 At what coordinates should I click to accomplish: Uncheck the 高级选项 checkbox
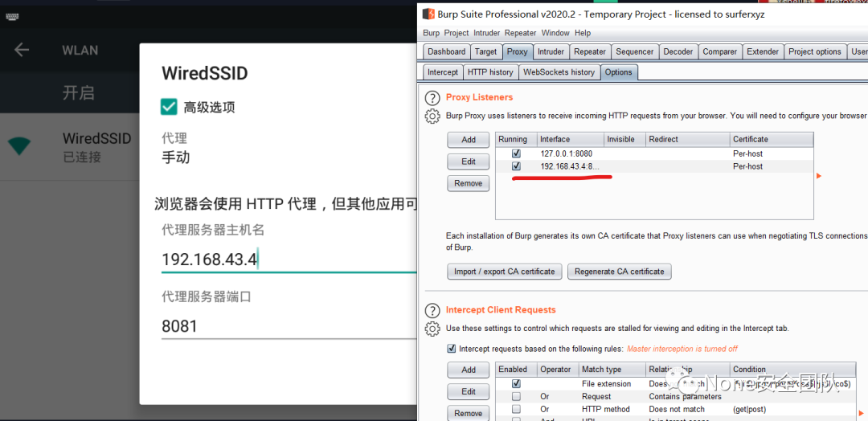pos(168,107)
